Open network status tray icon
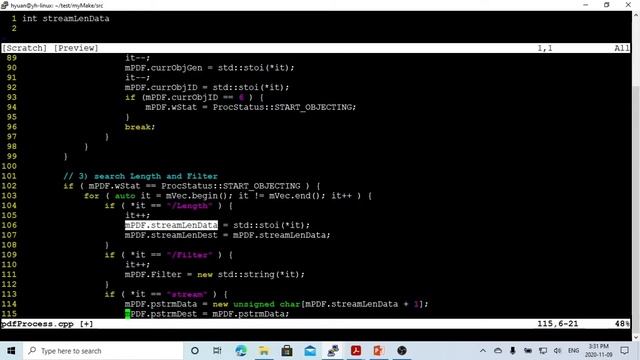 tap(543, 351)
